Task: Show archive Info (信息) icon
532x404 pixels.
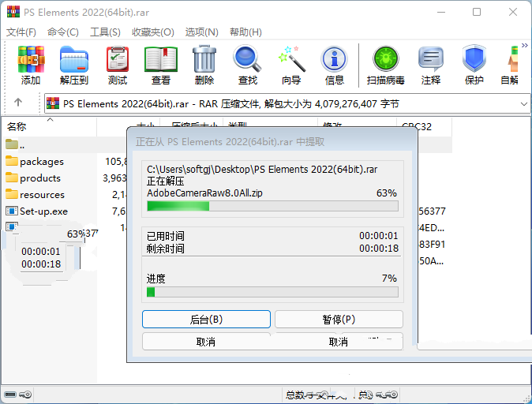Action: [x=334, y=65]
